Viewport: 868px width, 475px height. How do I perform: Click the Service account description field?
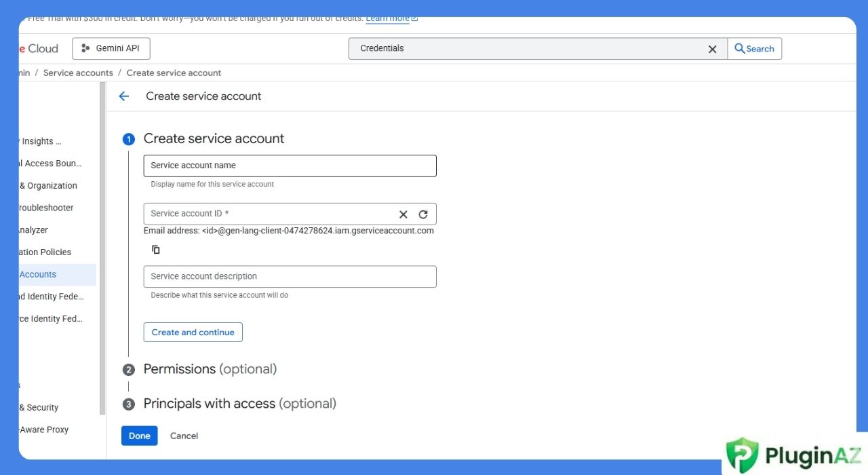pyautogui.click(x=290, y=276)
